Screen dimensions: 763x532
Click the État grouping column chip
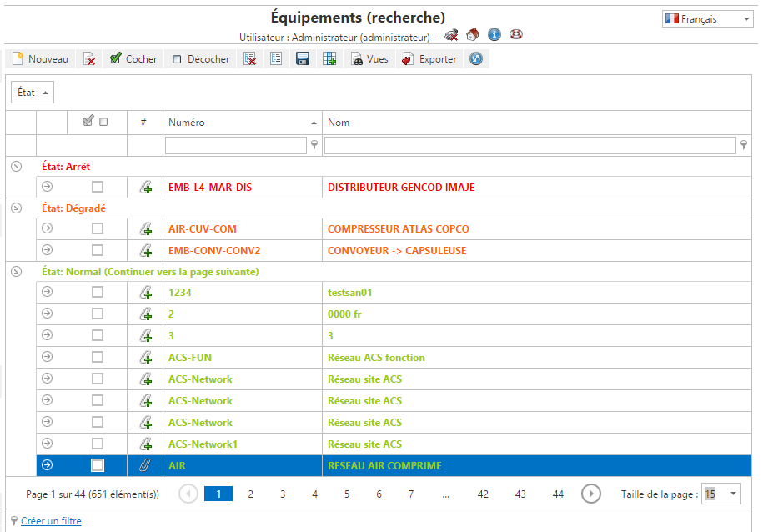[x=33, y=93]
